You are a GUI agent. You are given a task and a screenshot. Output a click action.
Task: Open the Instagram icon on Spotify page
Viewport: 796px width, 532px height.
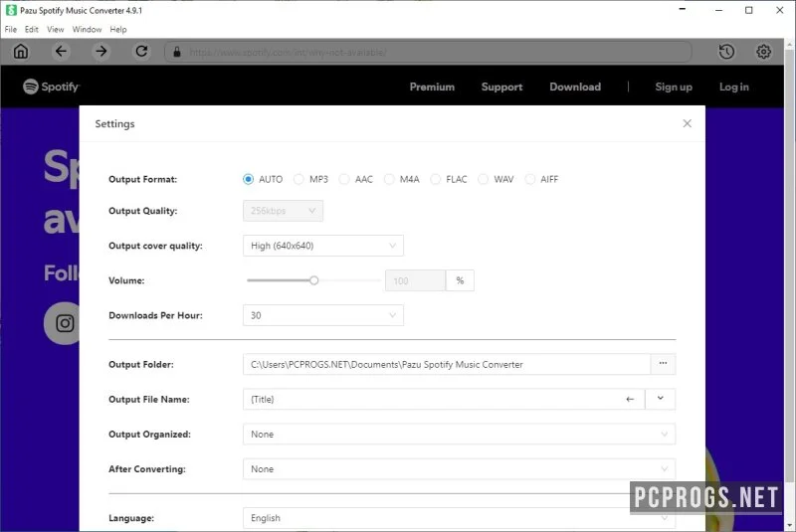click(65, 323)
